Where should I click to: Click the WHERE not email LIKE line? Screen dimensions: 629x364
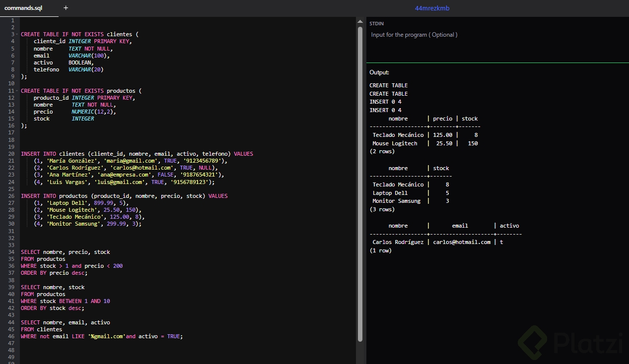pos(102,336)
